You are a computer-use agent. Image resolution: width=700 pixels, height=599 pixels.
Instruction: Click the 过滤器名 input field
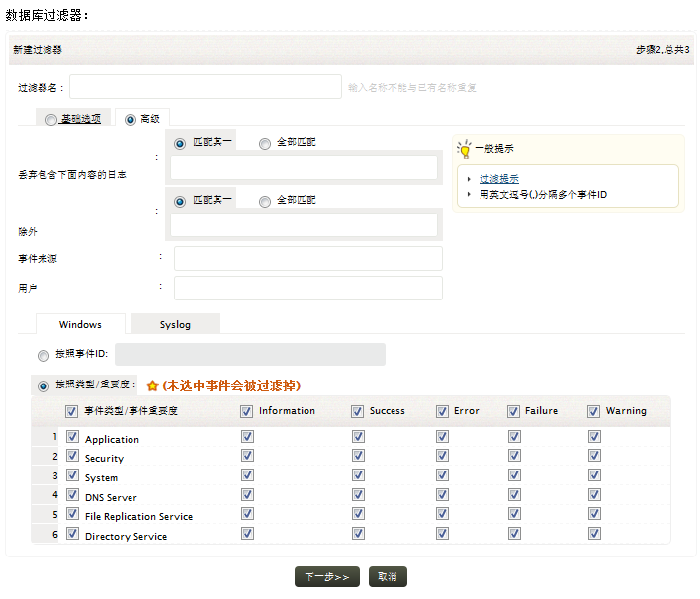tap(205, 87)
